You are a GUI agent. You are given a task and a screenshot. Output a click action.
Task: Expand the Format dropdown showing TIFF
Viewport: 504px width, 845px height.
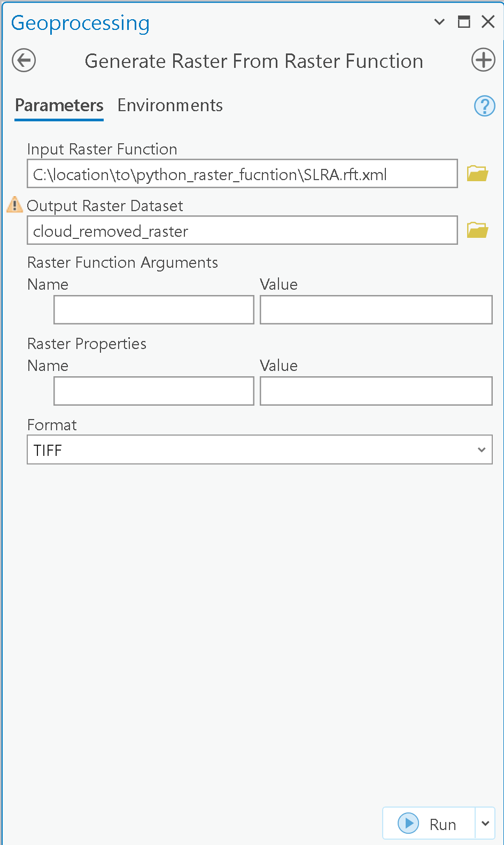coord(260,450)
